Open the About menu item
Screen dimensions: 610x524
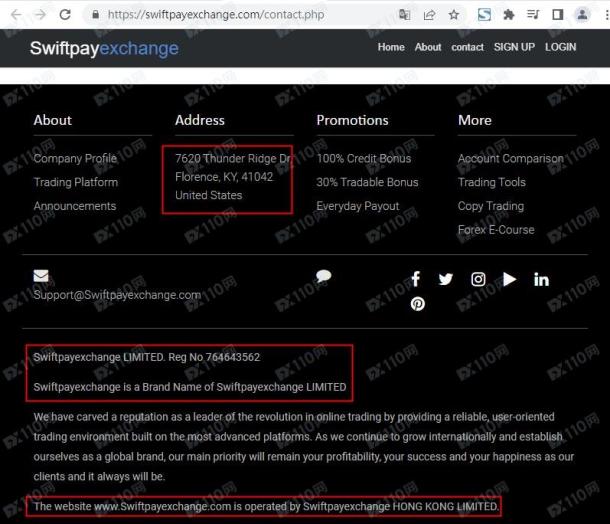click(428, 47)
